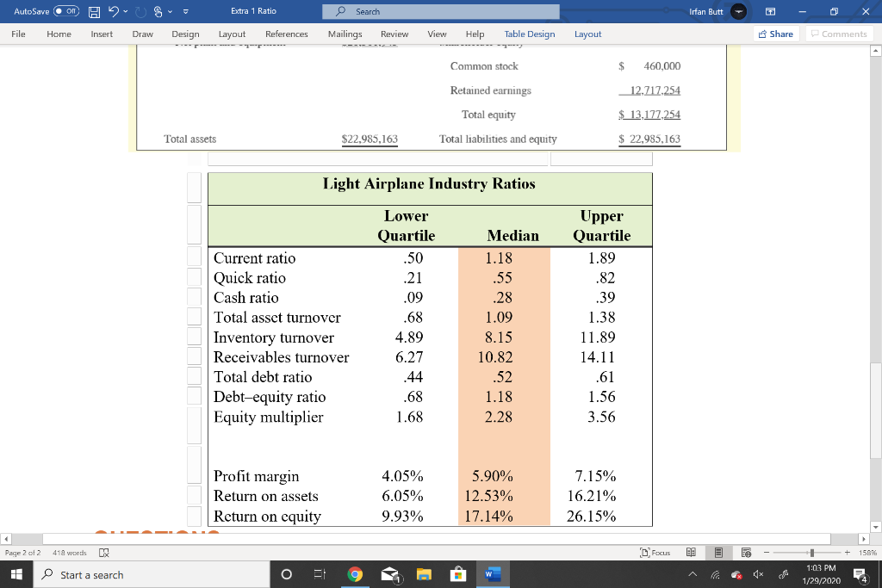This screenshot has width=882, height=588.
Task: Click the horizontal scrollbar right arrow
Action: click(x=864, y=539)
